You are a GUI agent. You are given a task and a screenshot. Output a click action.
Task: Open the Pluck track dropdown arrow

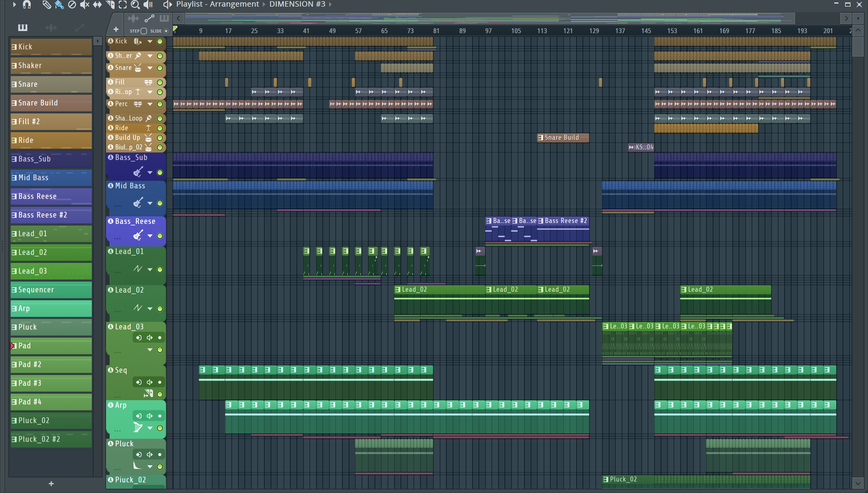point(149,466)
